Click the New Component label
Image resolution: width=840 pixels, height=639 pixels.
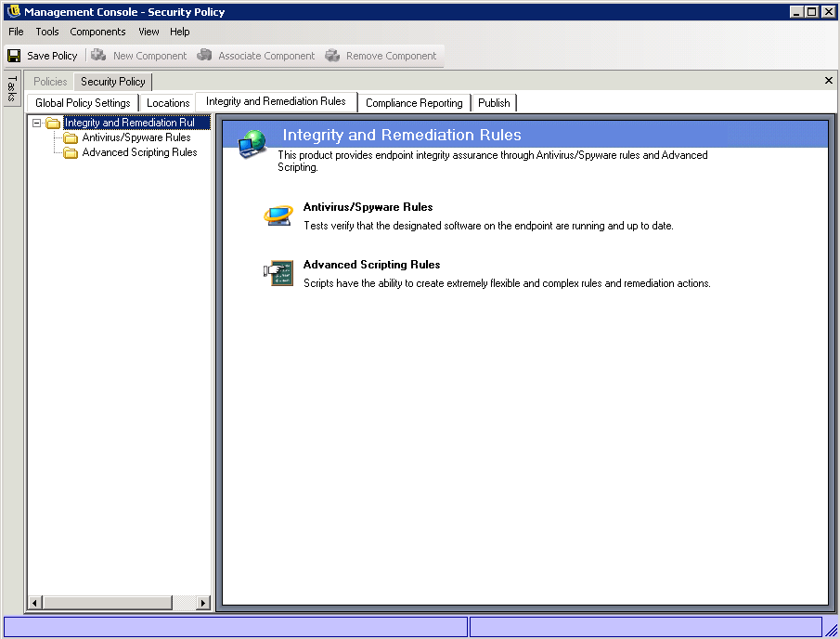click(150, 56)
